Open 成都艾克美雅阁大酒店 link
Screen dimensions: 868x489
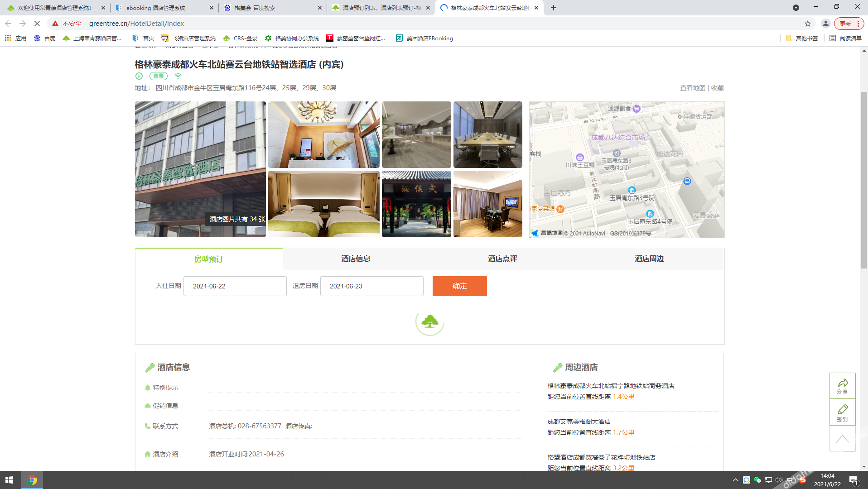[x=579, y=422]
